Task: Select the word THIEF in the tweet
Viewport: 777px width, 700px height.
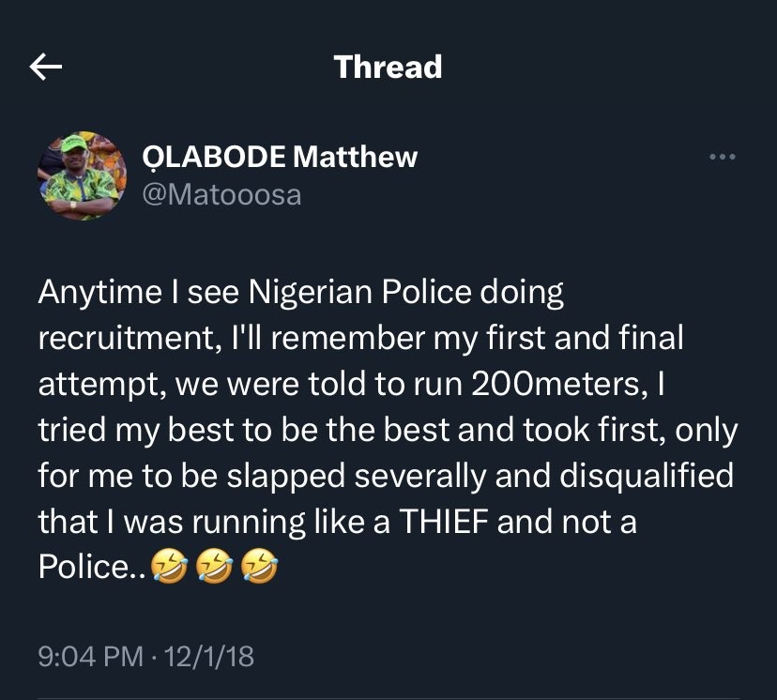Action: (444, 522)
